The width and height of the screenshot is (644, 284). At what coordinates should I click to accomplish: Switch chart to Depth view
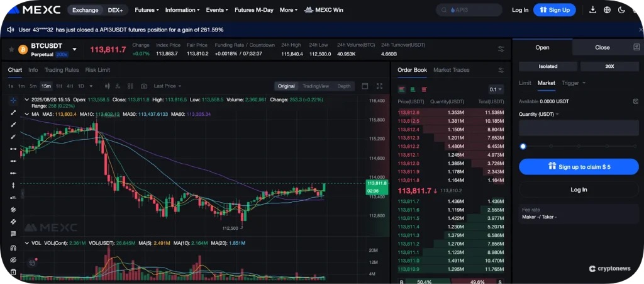tap(344, 86)
